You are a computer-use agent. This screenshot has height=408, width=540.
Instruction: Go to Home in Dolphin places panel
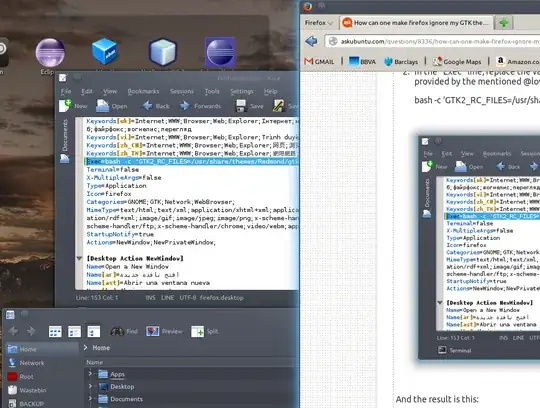(x=41, y=349)
